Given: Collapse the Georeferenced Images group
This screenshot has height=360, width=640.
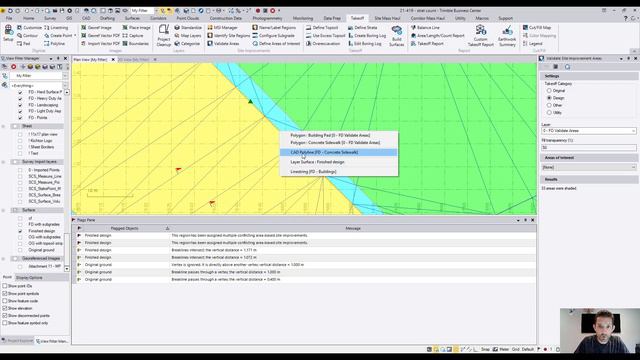Looking at the screenshot, I should pos(3,259).
